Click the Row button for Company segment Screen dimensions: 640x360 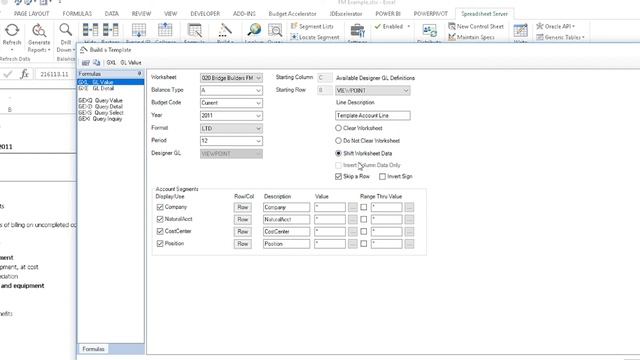[x=242, y=207]
